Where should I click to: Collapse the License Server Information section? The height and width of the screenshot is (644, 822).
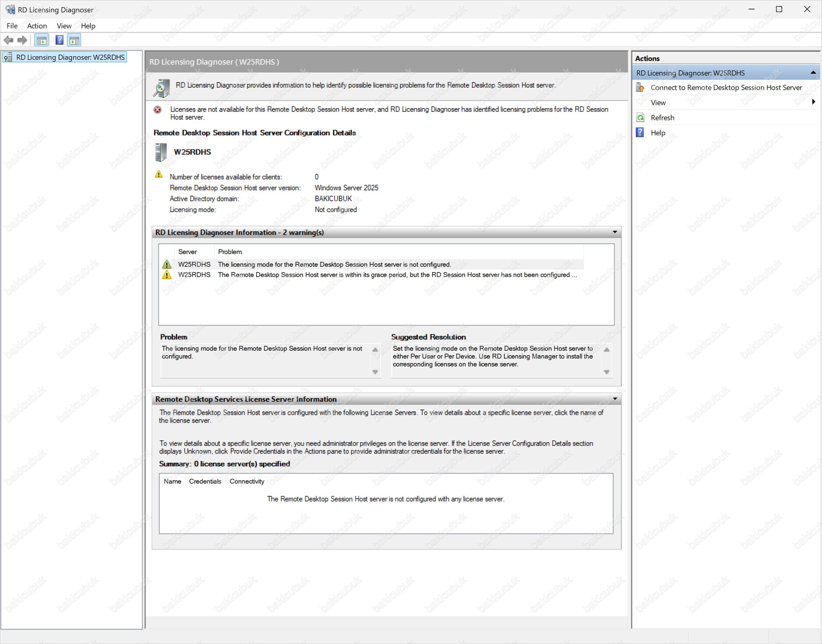tap(615, 399)
